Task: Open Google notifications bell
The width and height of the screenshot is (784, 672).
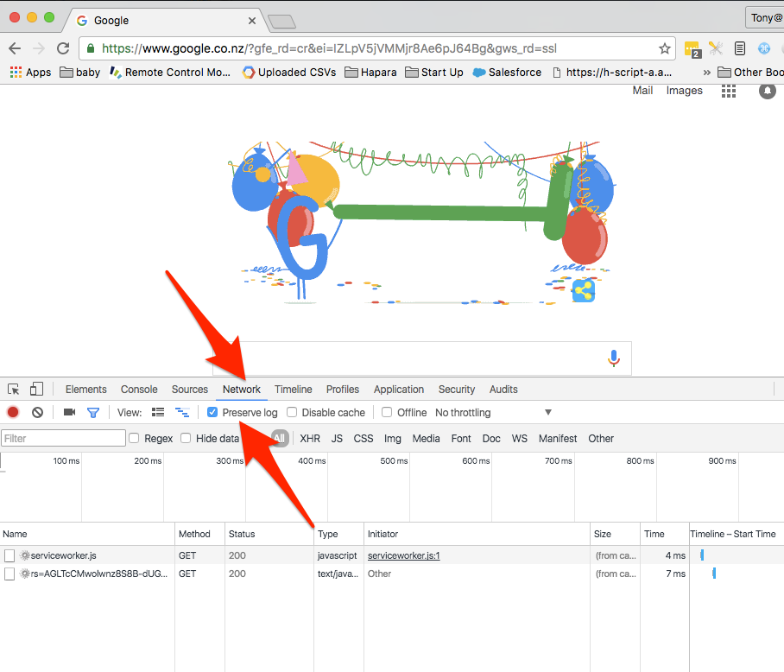Action: pos(768,91)
